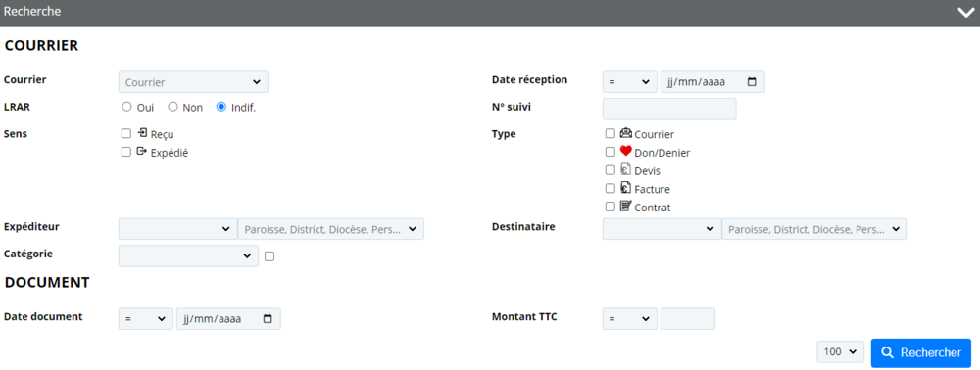Open the 100 results-count dropdown
The image size is (980, 370).
point(840,352)
